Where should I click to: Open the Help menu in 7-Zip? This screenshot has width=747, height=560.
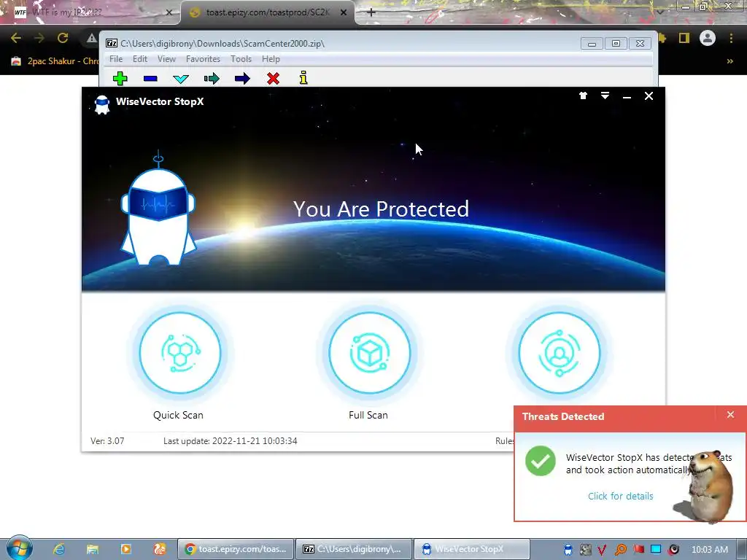(x=271, y=59)
